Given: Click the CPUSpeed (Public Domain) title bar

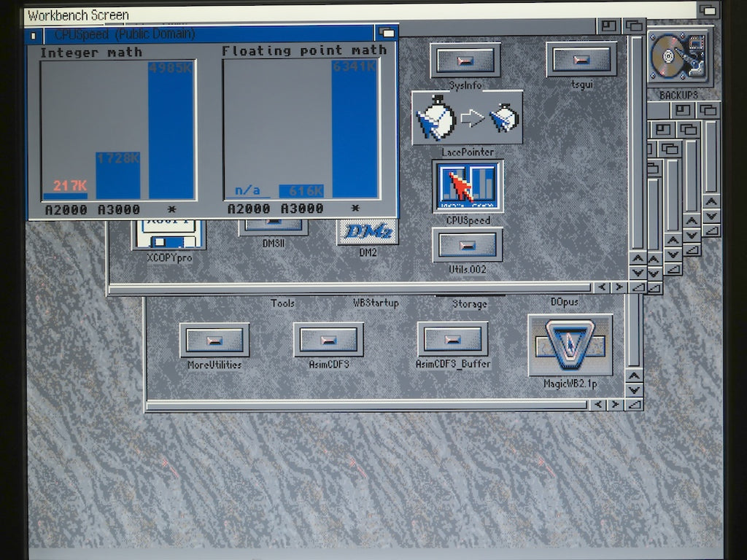Looking at the screenshot, I should click(277, 34).
